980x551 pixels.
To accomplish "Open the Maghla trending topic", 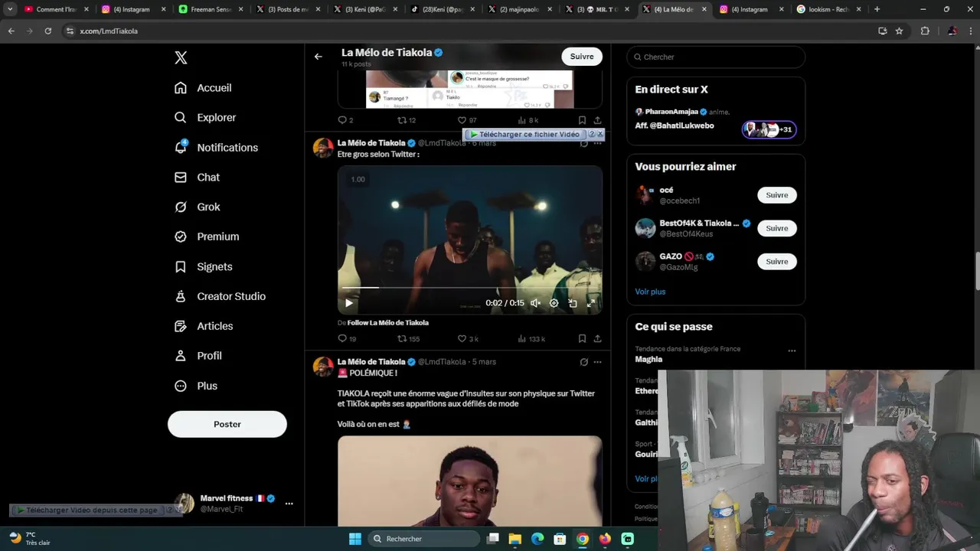I will 648,359.
